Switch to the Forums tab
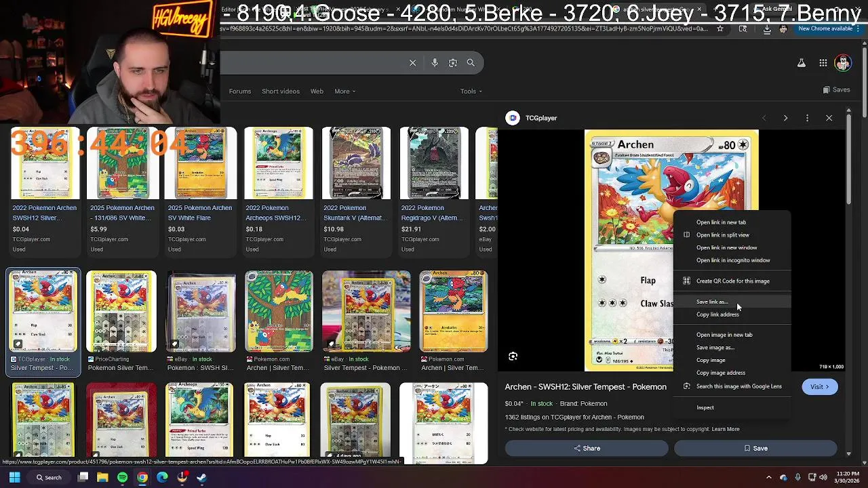The image size is (868, 488). (x=239, y=91)
